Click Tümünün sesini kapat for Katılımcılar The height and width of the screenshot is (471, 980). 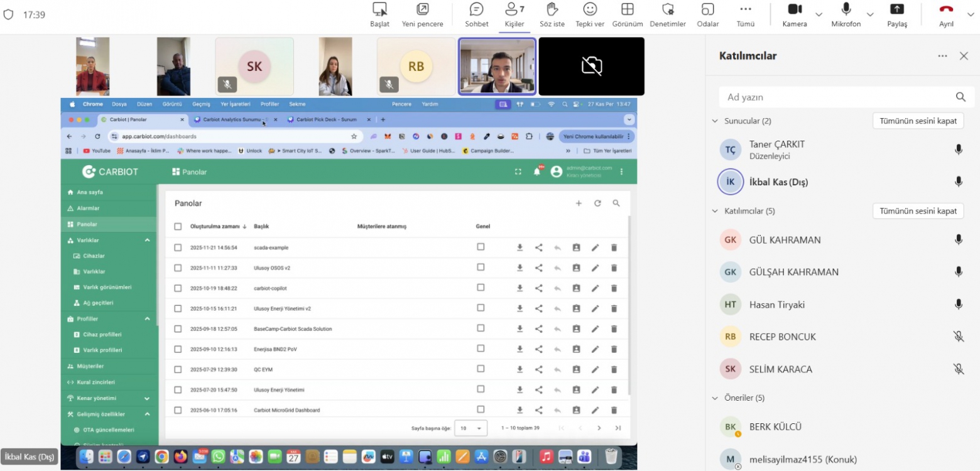pos(918,211)
